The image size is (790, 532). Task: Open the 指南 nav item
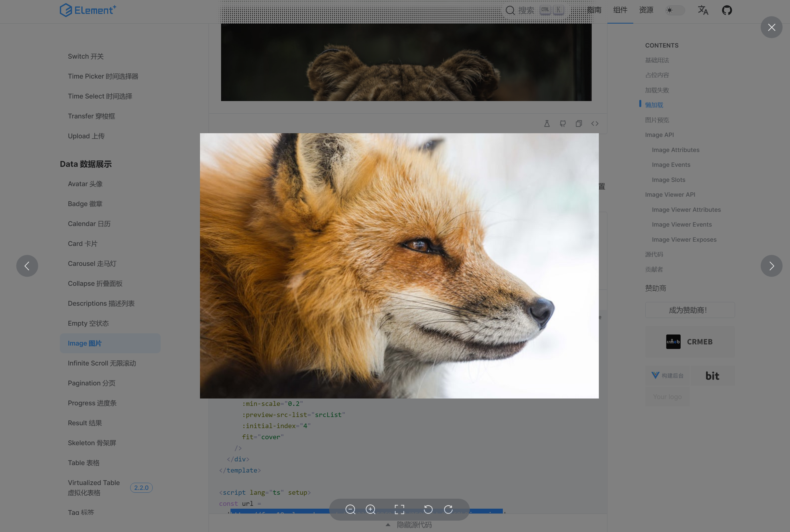pyautogui.click(x=594, y=10)
